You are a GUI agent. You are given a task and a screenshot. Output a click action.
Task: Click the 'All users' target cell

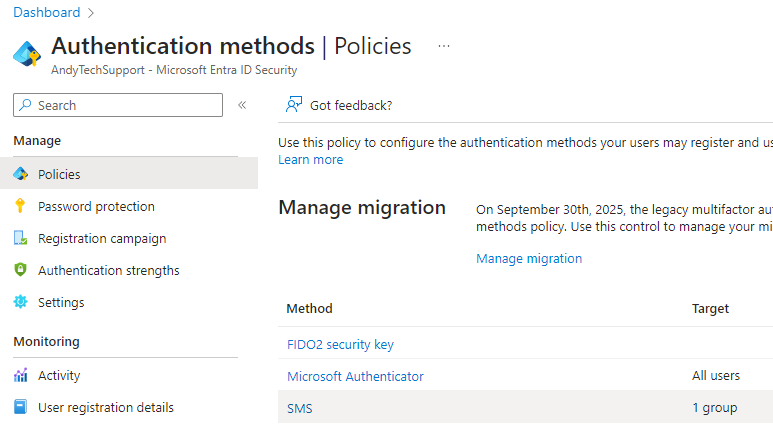point(716,376)
